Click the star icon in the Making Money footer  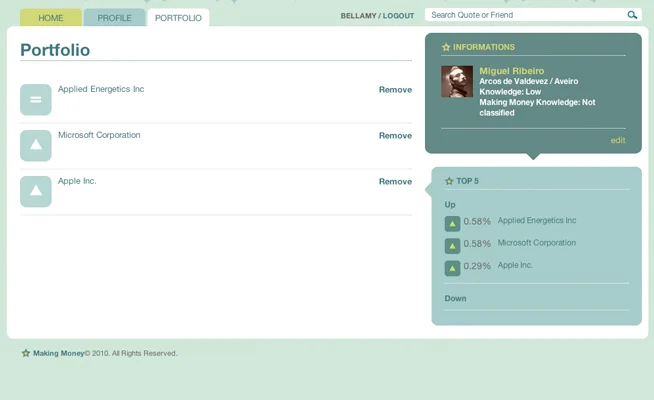pyautogui.click(x=26, y=353)
